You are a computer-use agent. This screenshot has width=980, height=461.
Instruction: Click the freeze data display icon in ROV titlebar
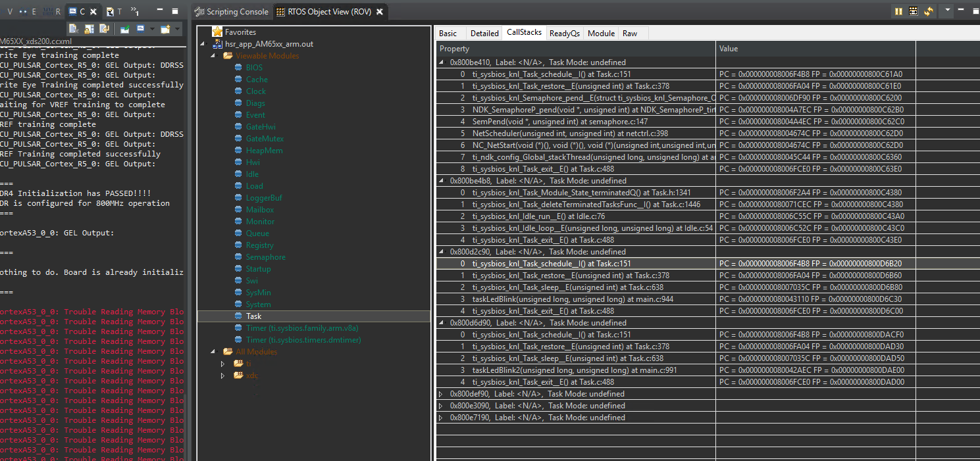pos(913,11)
